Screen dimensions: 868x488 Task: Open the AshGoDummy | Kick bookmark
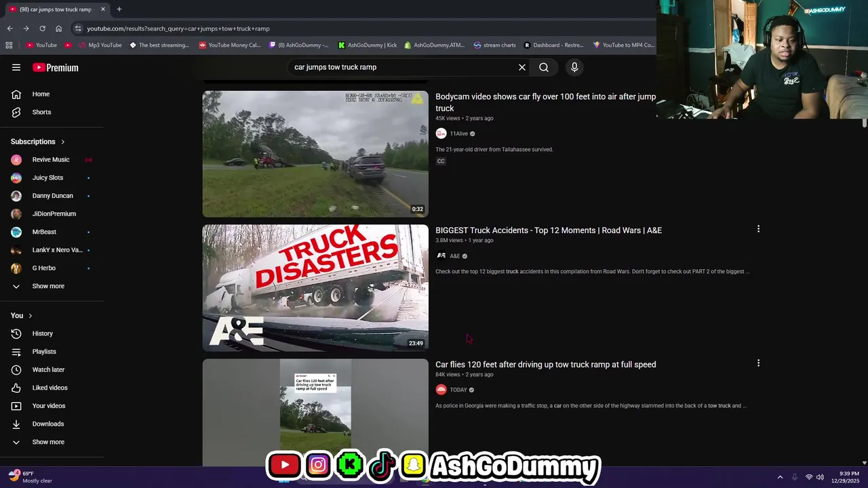[368, 45]
